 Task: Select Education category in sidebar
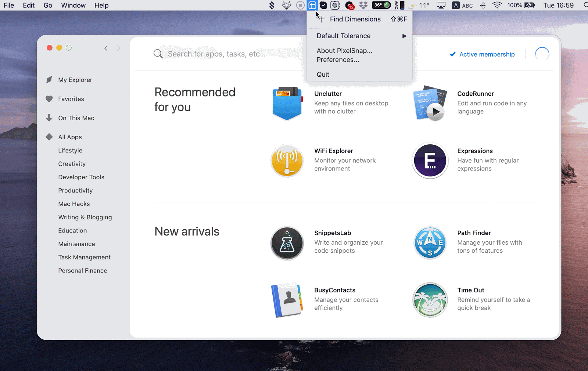72,231
